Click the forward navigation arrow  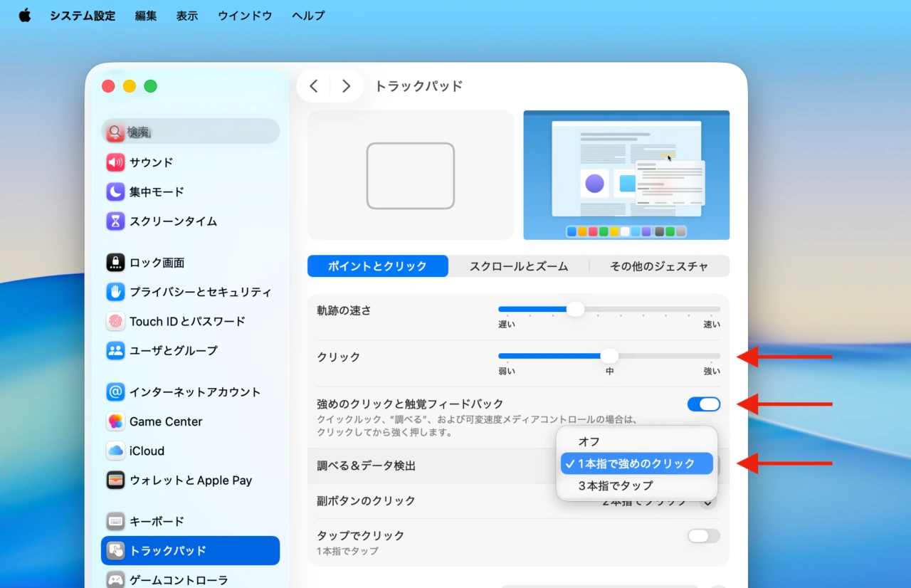pos(346,85)
